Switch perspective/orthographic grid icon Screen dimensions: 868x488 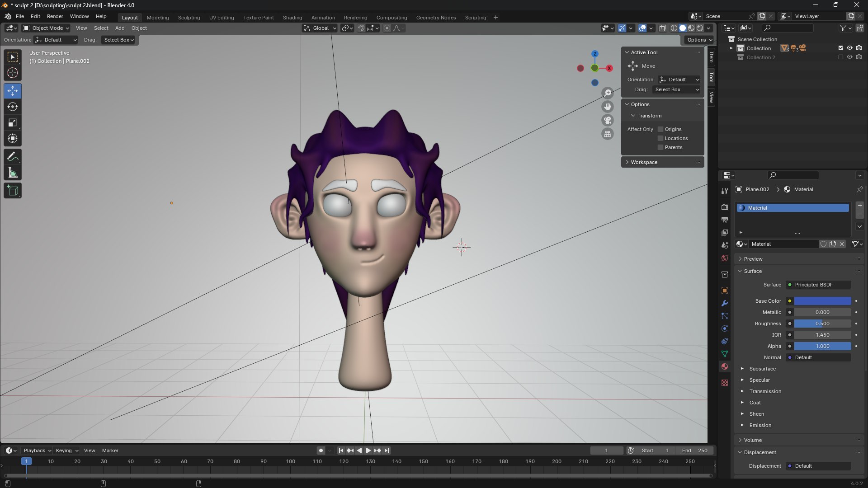tap(608, 134)
